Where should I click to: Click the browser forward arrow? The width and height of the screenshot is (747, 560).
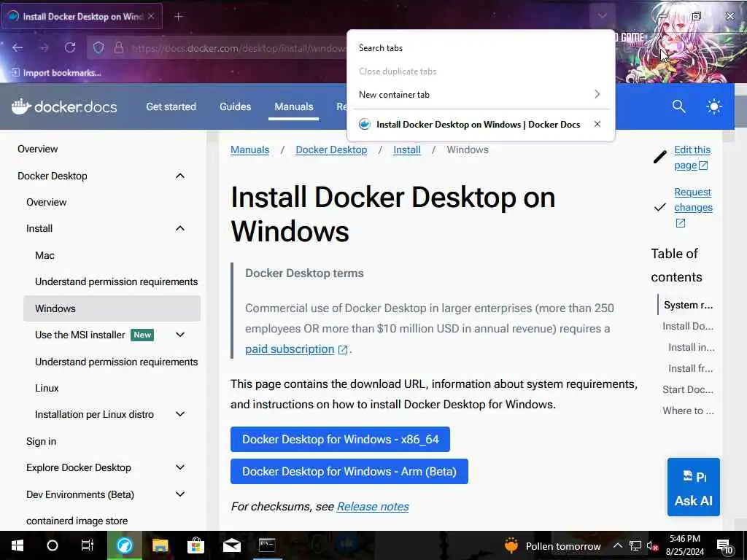coord(44,47)
